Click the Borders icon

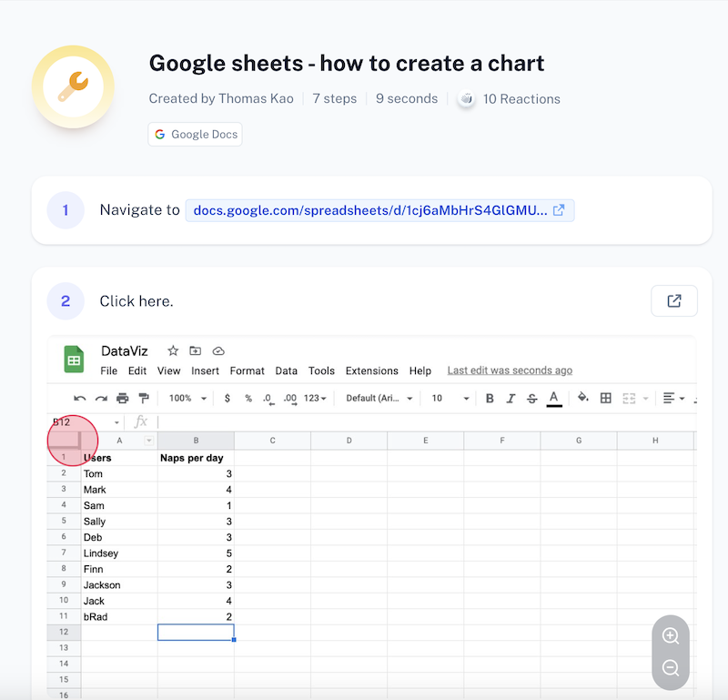tap(605, 398)
